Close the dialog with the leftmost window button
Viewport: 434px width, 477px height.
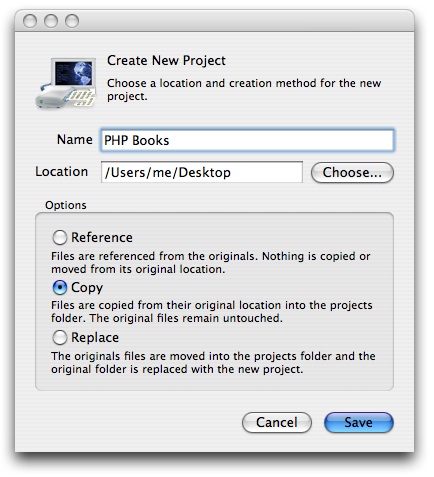click(x=30, y=21)
